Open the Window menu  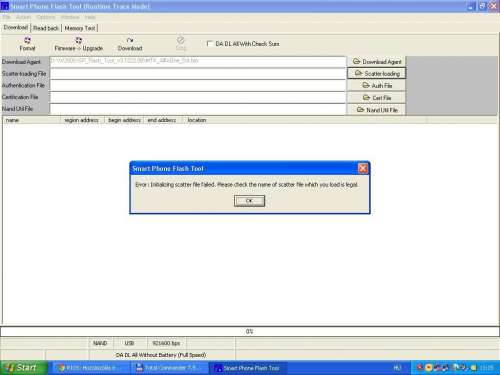click(x=70, y=17)
